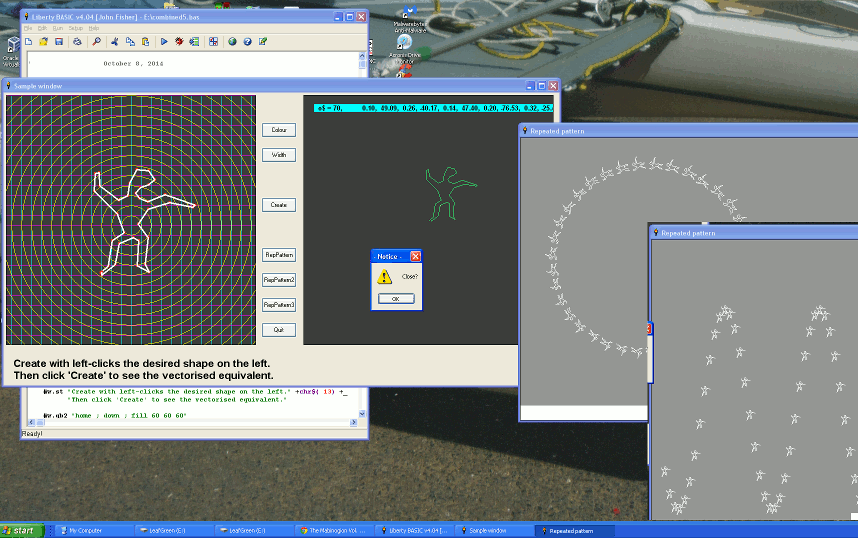Open the Setup menu
The height and width of the screenshot is (538, 858).
click(x=75, y=28)
